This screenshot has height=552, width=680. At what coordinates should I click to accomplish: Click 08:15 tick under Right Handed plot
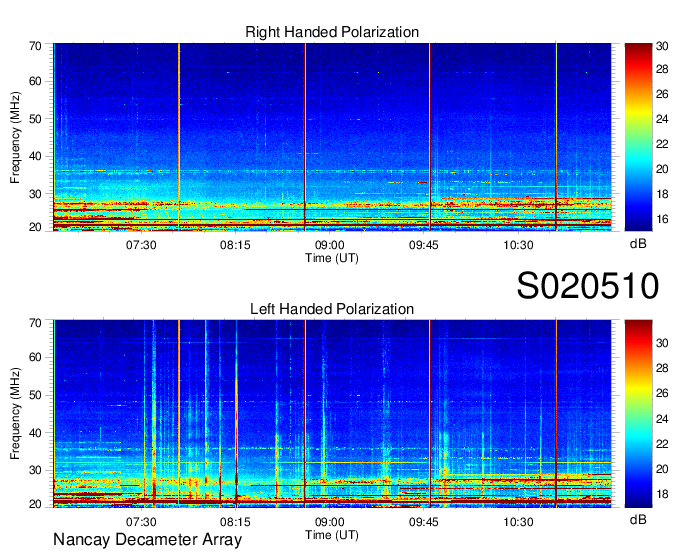click(235, 245)
